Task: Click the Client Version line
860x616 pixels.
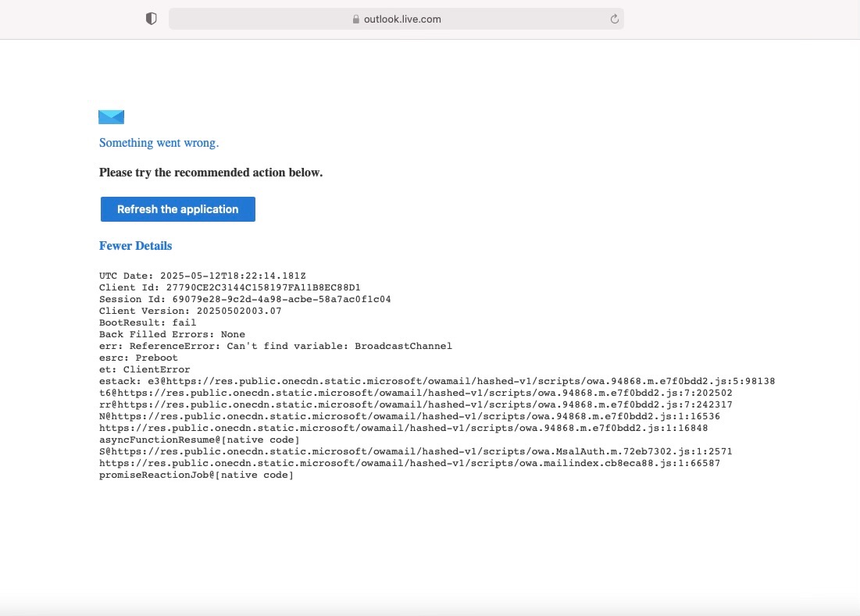Action: 191,311
